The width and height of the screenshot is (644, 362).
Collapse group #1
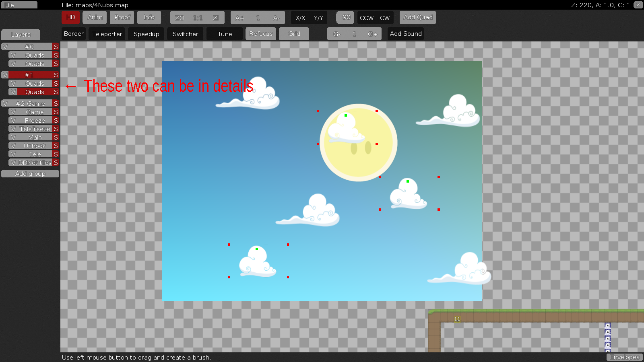28,75
